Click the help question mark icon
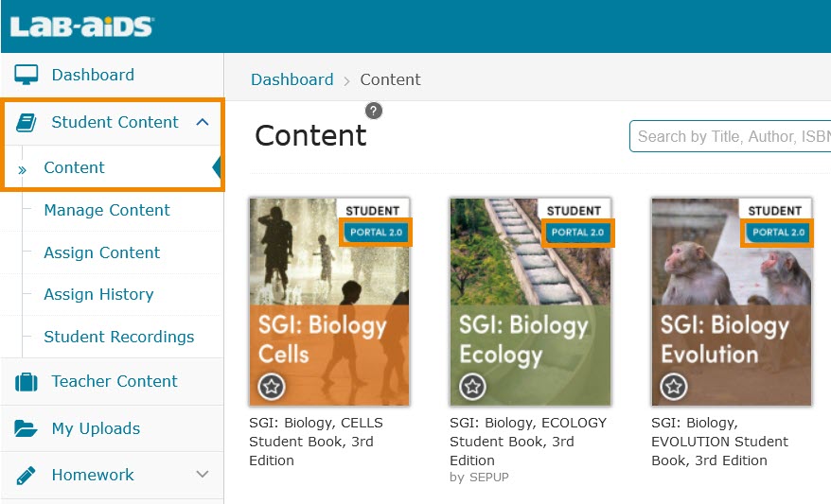The height and width of the screenshot is (504, 831). pos(374,112)
